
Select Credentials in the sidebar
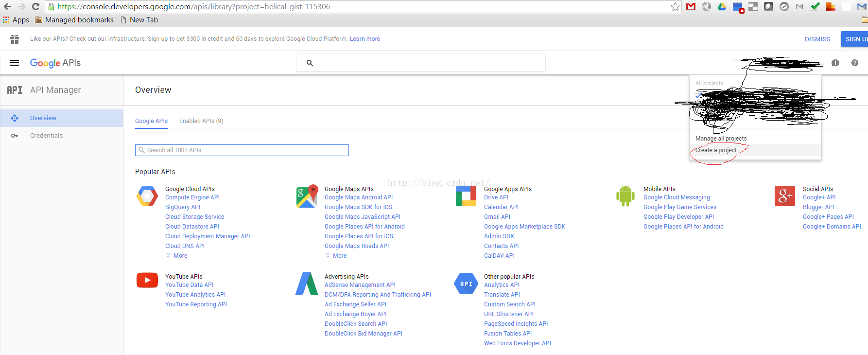62,136
